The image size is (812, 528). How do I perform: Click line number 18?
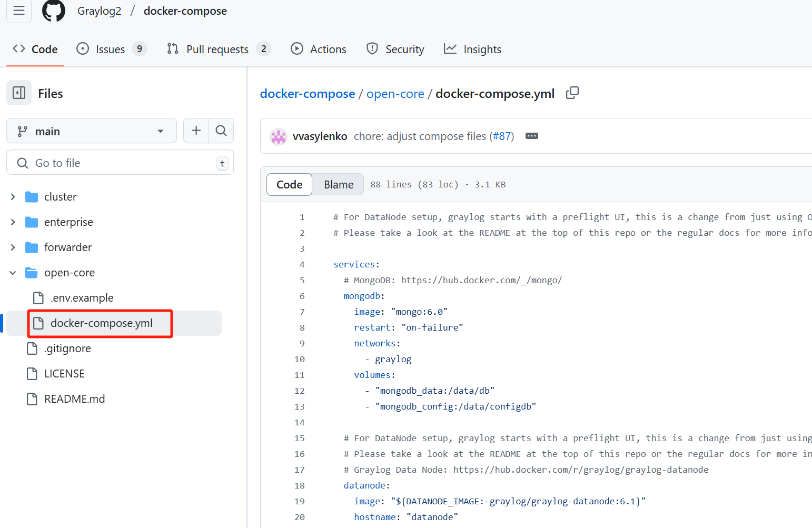(300, 485)
